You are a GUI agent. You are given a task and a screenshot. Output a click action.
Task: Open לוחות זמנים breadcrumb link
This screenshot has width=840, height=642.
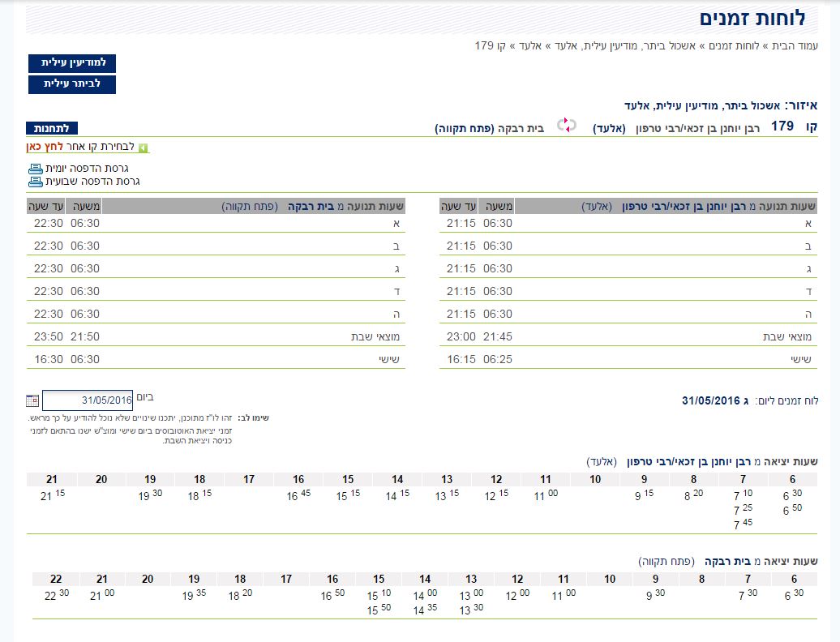(734, 46)
